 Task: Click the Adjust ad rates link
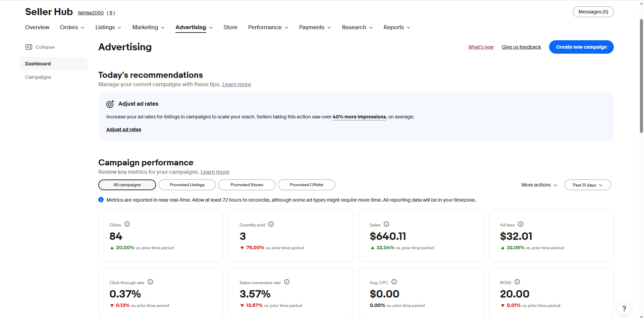(124, 129)
